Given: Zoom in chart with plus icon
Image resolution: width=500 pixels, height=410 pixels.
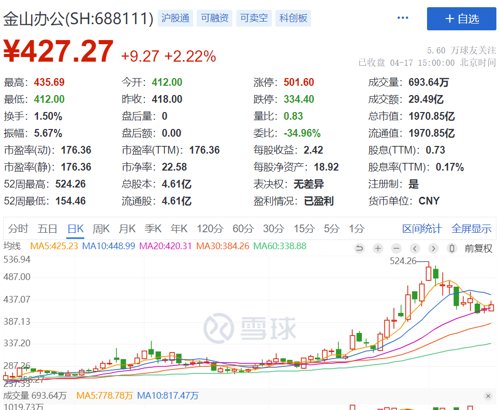Looking at the screenshot, I should coord(378,248).
